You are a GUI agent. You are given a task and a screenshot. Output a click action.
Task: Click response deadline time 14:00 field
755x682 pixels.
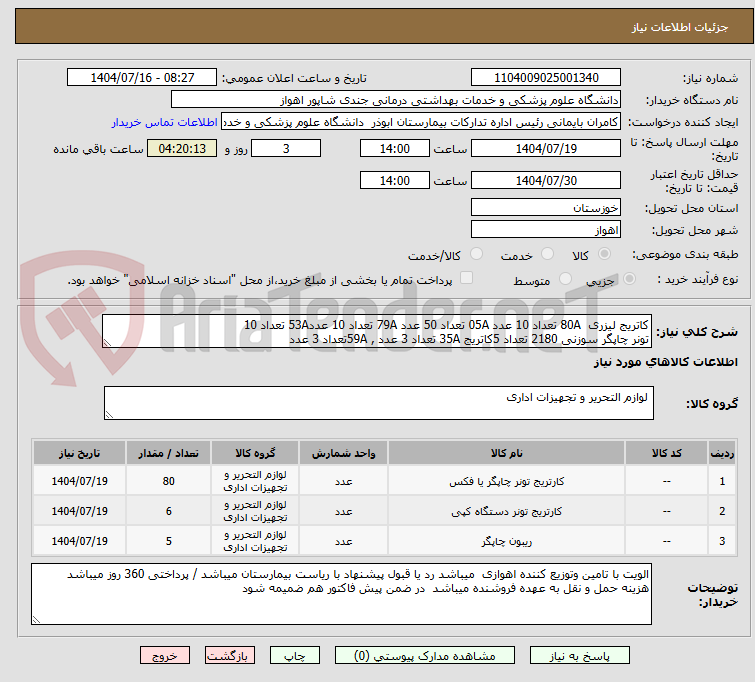coord(394,148)
